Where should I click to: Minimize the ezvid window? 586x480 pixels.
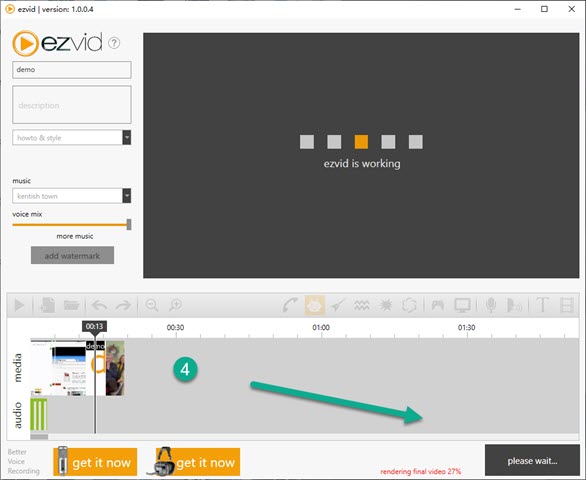(x=518, y=9)
